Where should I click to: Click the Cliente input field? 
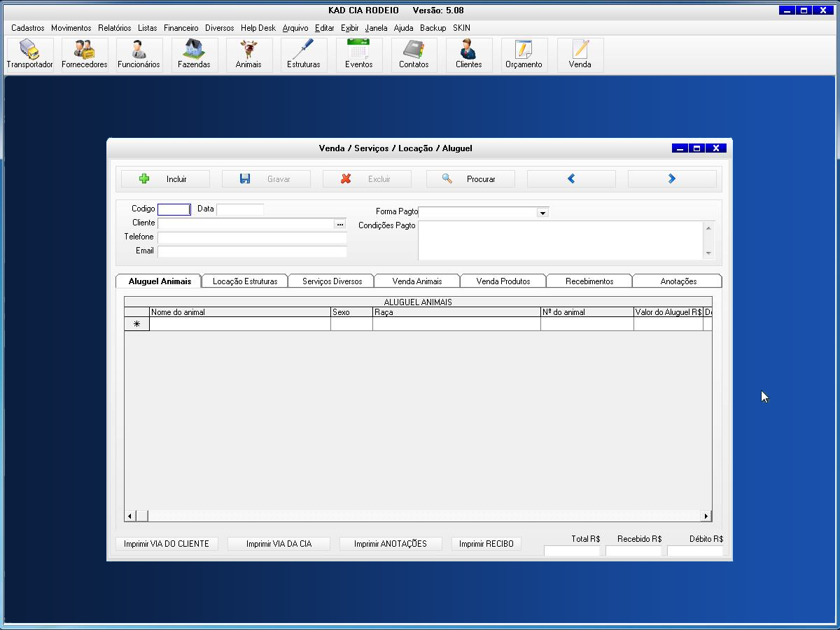(246, 224)
